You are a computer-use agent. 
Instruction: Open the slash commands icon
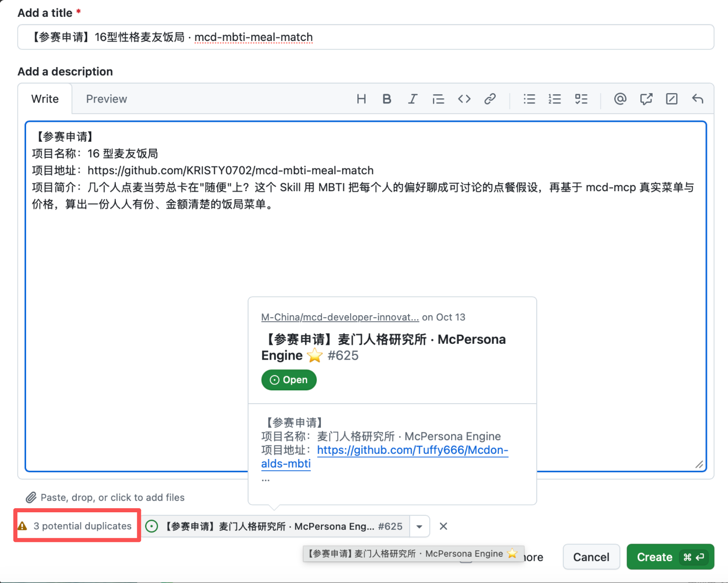(x=672, y=99)
